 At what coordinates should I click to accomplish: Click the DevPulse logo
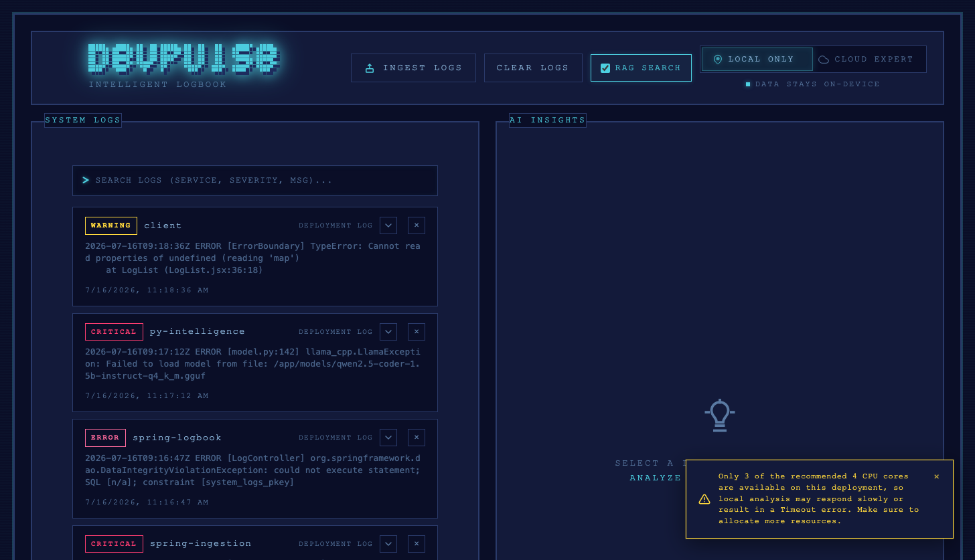click(x=183, y=58)
